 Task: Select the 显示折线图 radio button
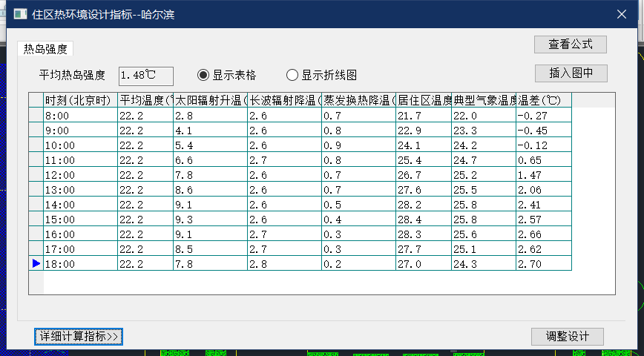[292, 75]
